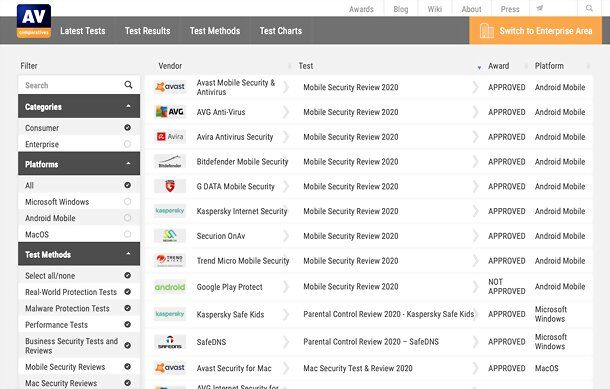This screenshot has height=389, width=610.
Task: Click the Avast logo in Security for Mac row
Action: [x=170, y=368]
